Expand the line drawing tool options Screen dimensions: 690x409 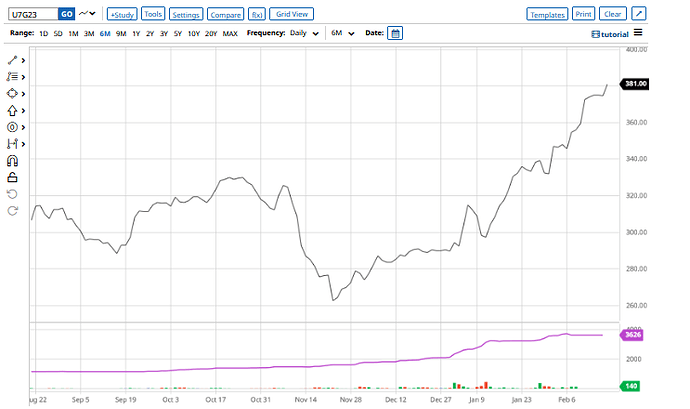click(x=23, y=60)
